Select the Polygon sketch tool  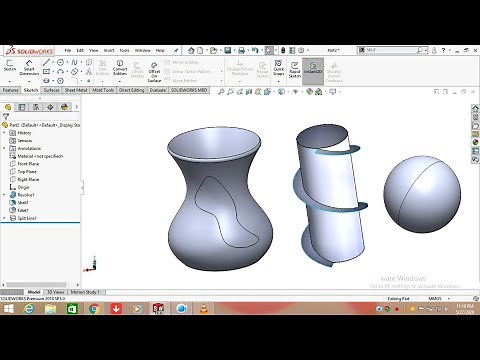tap(60, 80)
